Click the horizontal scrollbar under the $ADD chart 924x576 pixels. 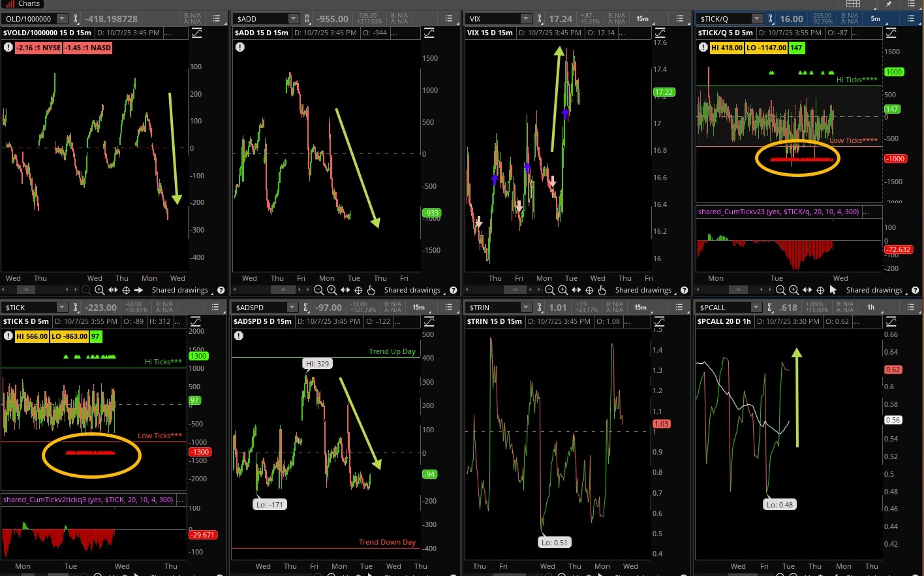[284, 290]
